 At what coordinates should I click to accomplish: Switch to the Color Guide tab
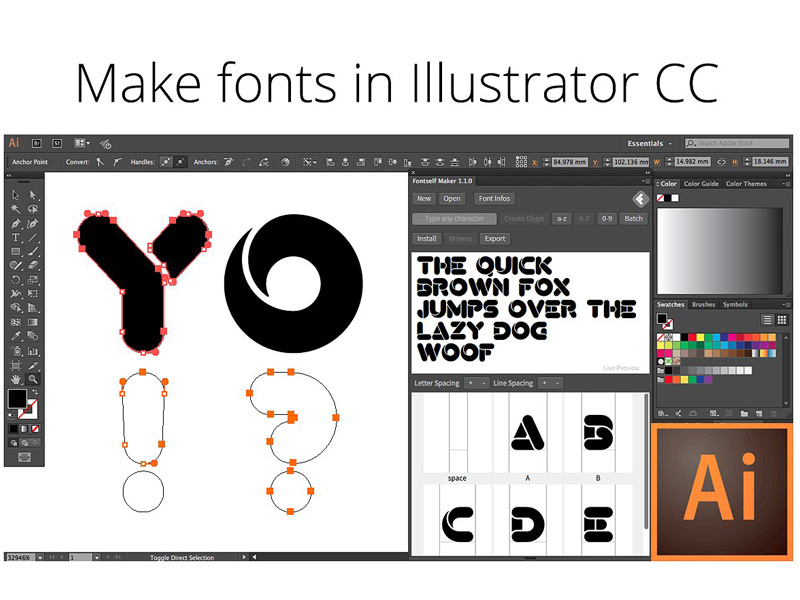[x=701, y=184]
